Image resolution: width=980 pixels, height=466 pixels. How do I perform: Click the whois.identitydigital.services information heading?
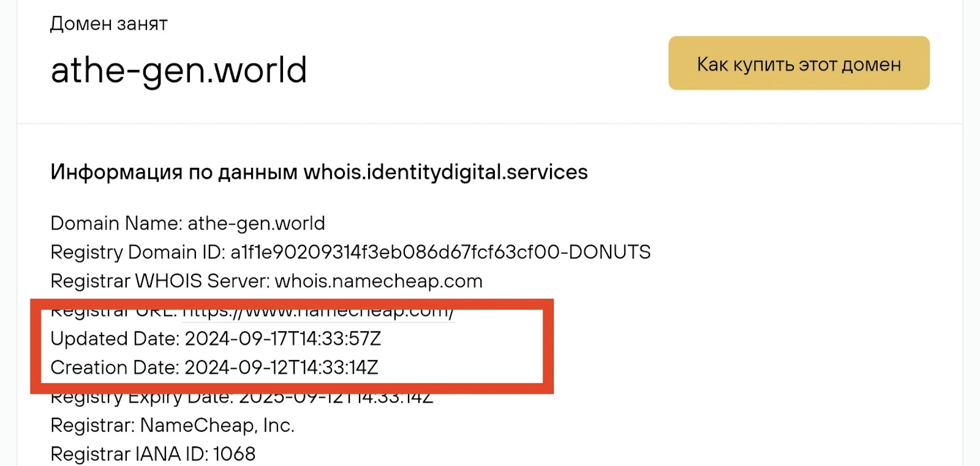[x=318, y=172]
